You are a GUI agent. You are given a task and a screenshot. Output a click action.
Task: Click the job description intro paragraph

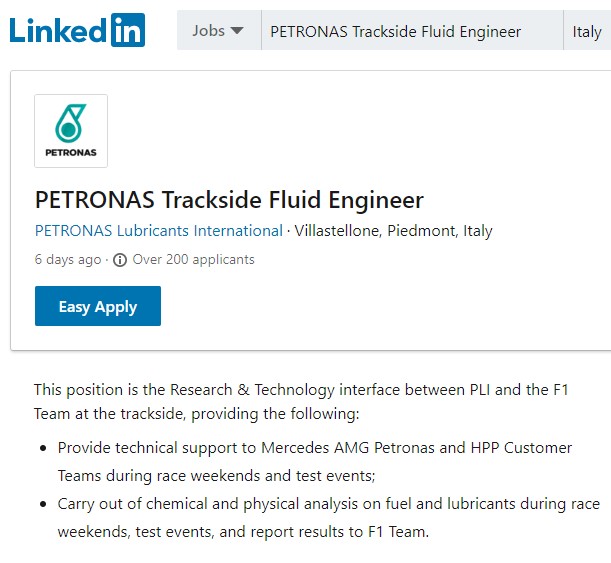[301, 402]
